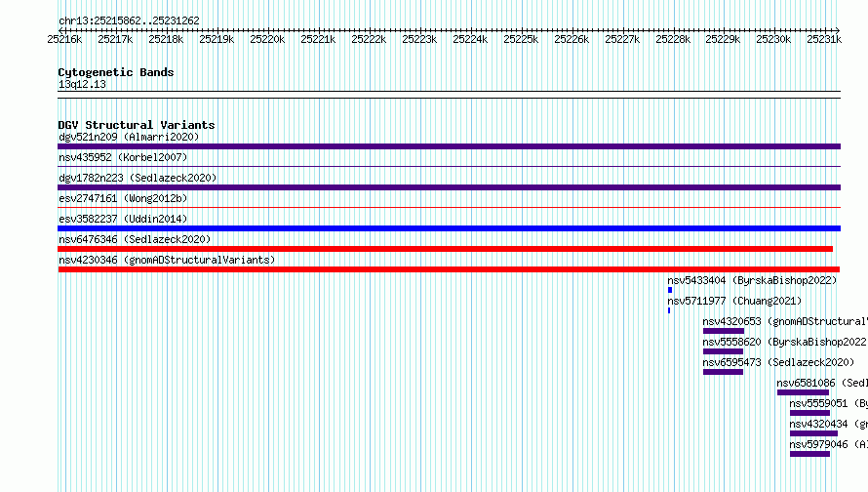Select the purple nsv5559051 variant bar

click(x=809, y=413)
